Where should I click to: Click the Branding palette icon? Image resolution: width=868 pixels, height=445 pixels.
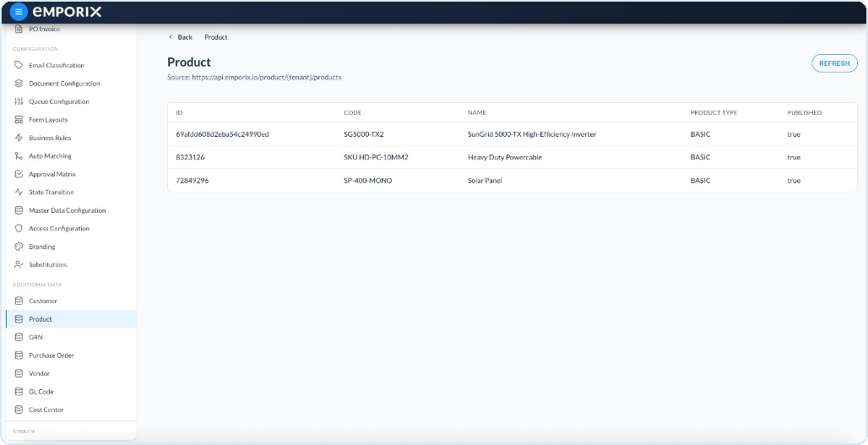point(19,247)
